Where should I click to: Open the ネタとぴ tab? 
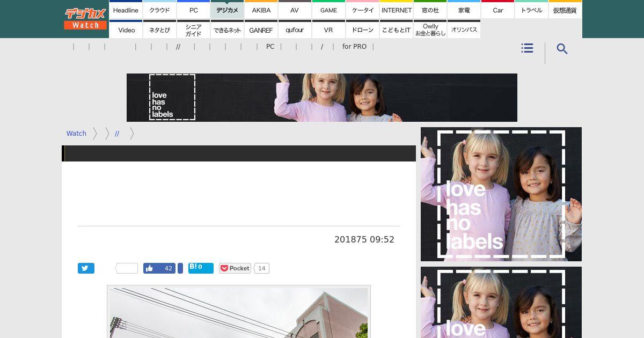click(x=159, y=30)
